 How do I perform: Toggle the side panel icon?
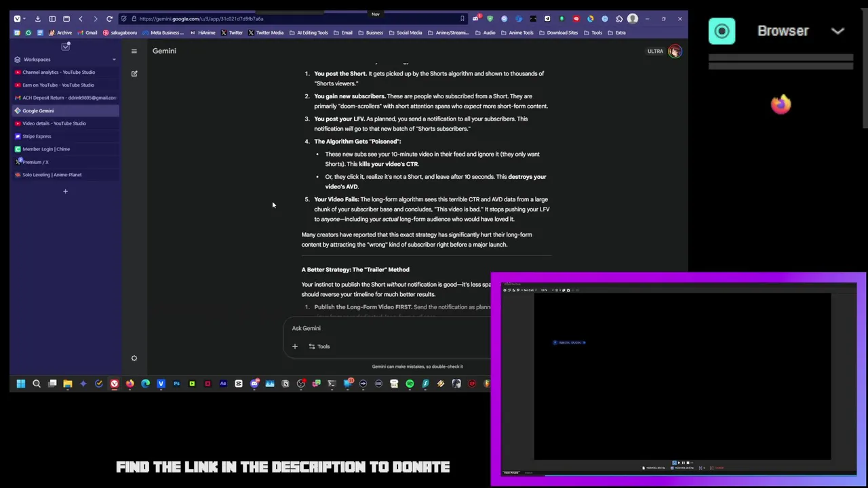[52, 19]
